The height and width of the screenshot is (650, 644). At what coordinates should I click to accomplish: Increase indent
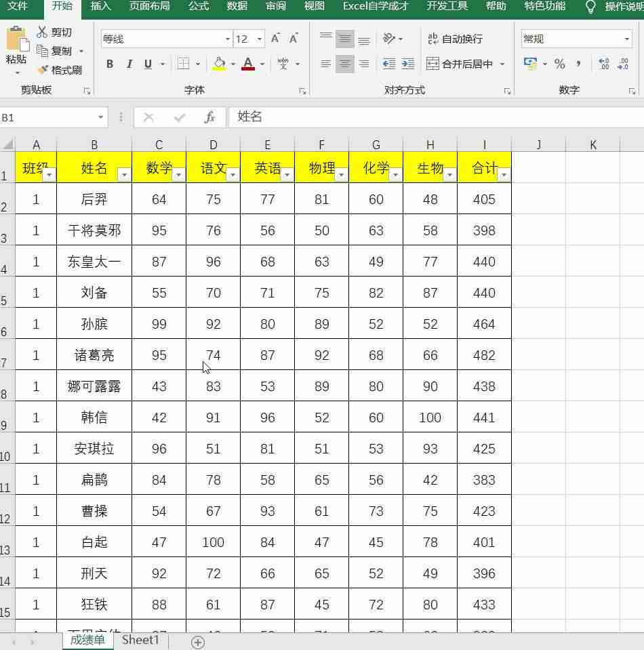click(x=408, y=64)
